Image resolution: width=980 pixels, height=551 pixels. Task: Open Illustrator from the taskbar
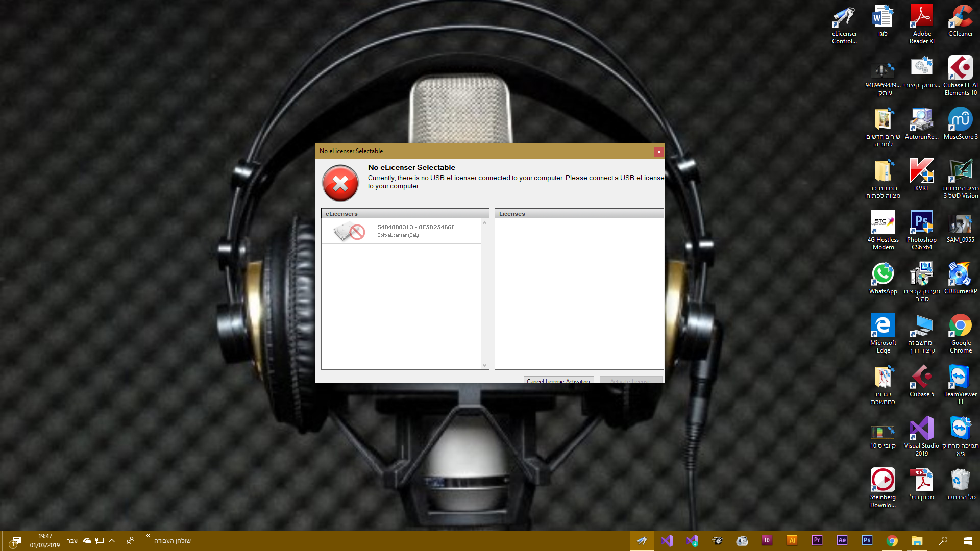(792, 540)
